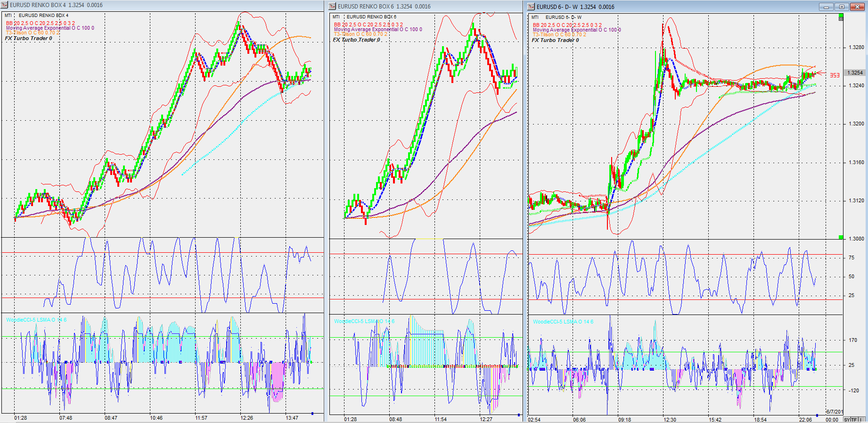
Task: Select the RENKO BOX 4 window title bar
Action: pos(163,5)
